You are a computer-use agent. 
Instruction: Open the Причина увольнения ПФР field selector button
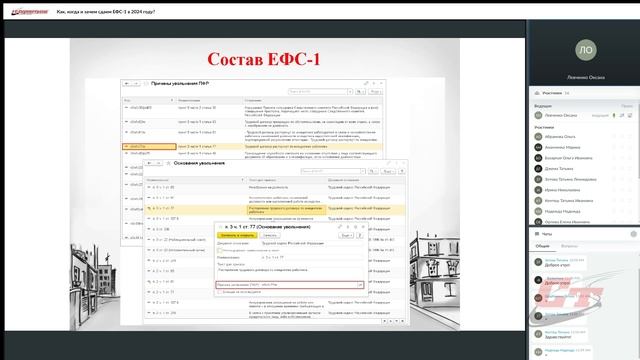pos(360,284)
